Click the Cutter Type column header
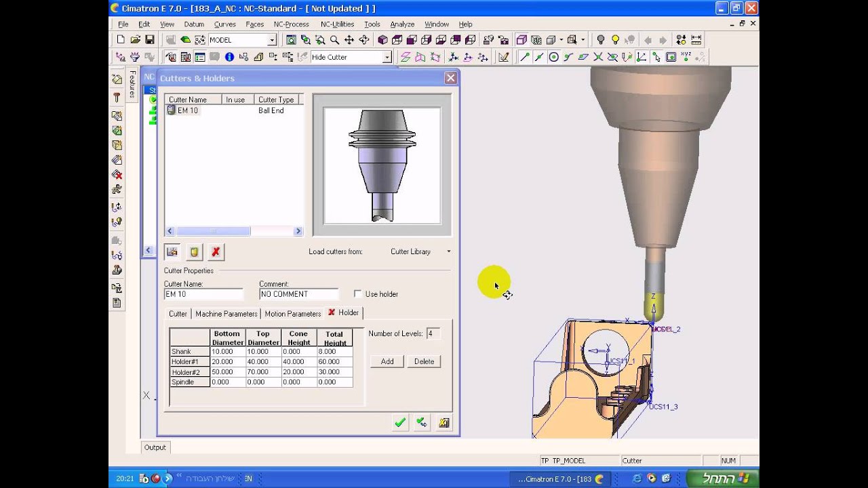This screenshot has width=868, height=488. [x=278, y=100]
